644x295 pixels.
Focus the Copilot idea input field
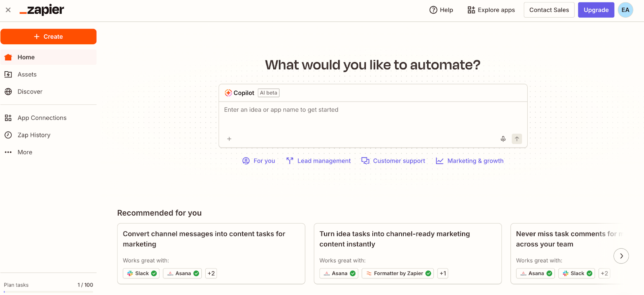click(373, 117)
